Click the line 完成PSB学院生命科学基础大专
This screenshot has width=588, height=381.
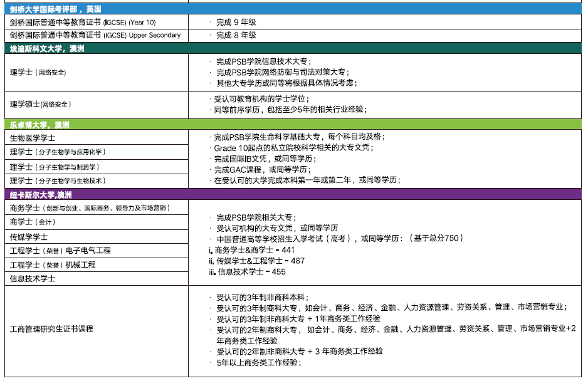(x=299, y=137)
